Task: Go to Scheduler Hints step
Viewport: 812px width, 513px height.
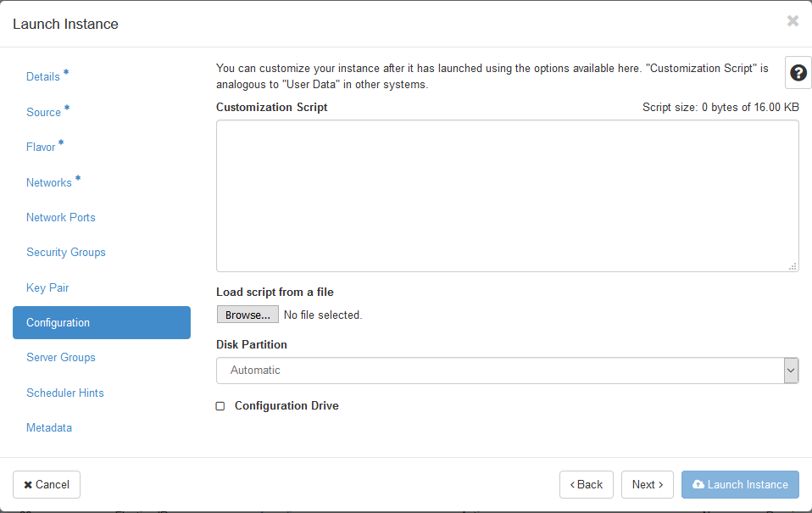Action: click(65, 393)
